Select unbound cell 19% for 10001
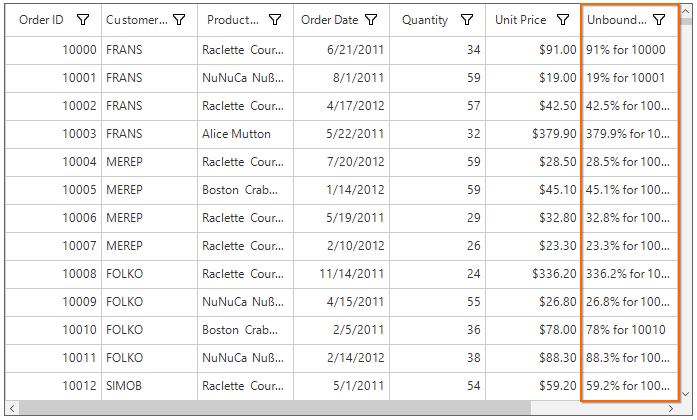This screenshot has height=420, width=697. (x=629, y=78)
